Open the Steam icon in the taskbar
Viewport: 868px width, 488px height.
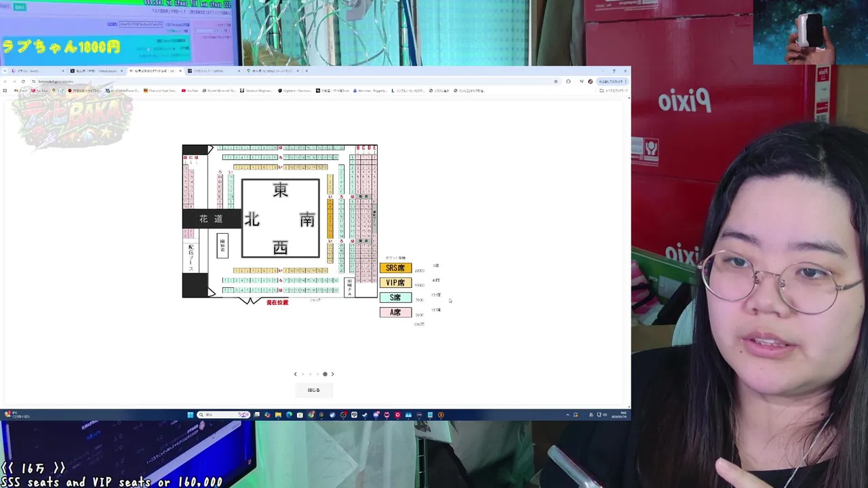364,415
